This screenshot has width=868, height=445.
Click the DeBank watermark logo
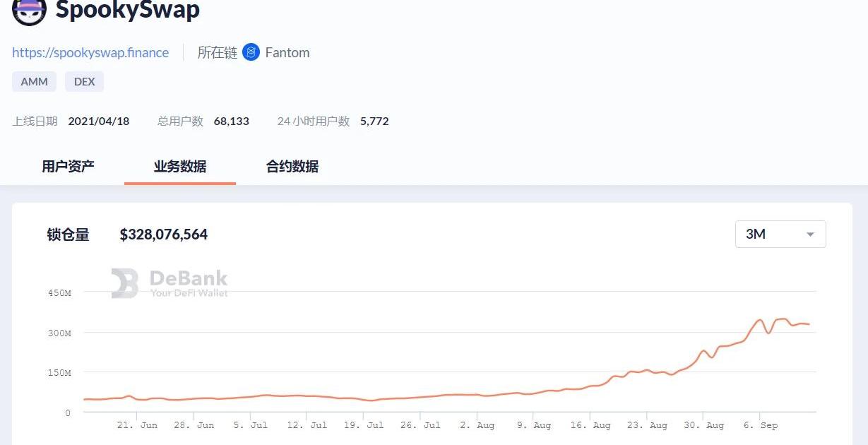pyautogui.click(x=124, y=283)
